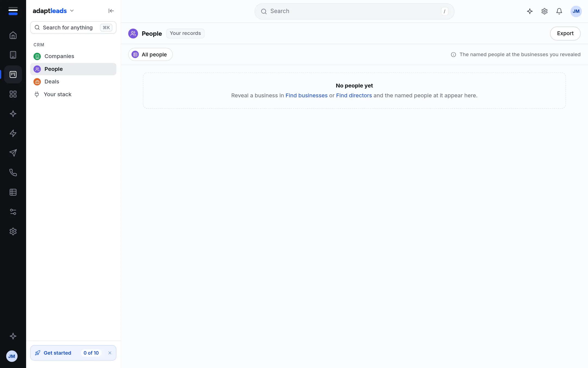Click the sparkle icon above the rail avatar
This screenshot has width=588, height=368.
point(13,336)
